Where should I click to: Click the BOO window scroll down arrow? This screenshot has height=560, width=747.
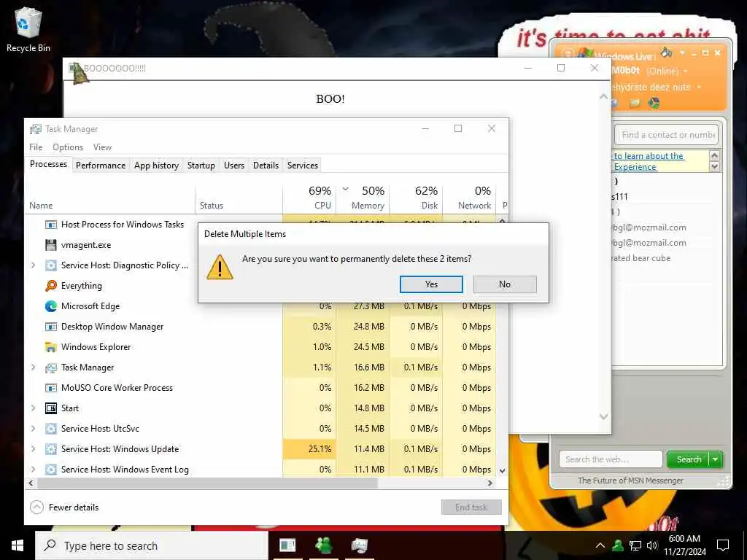click(x=603, y=416)
